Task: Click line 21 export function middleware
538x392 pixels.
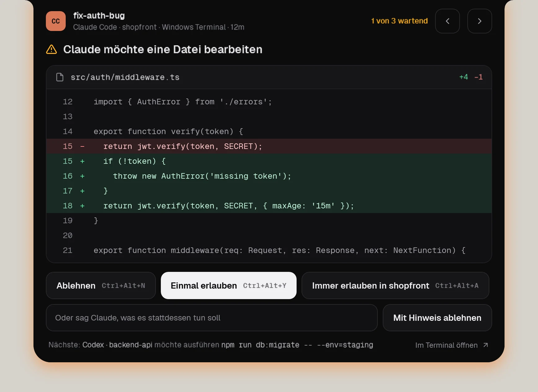Action: click(x=269, y=250)
